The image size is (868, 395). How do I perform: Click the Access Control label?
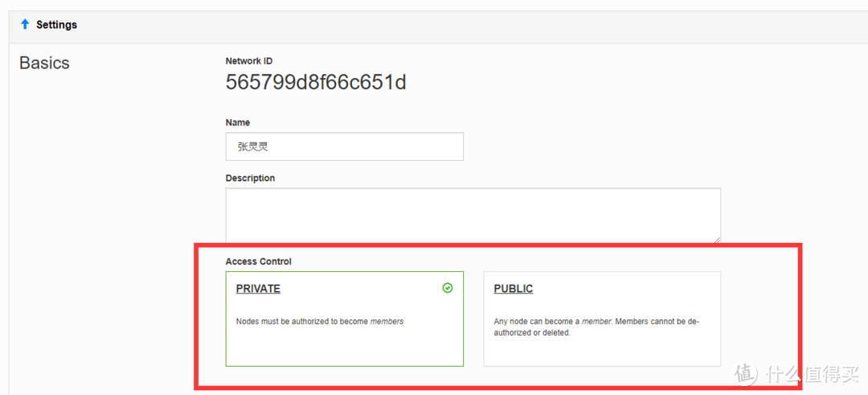(259, 261)
